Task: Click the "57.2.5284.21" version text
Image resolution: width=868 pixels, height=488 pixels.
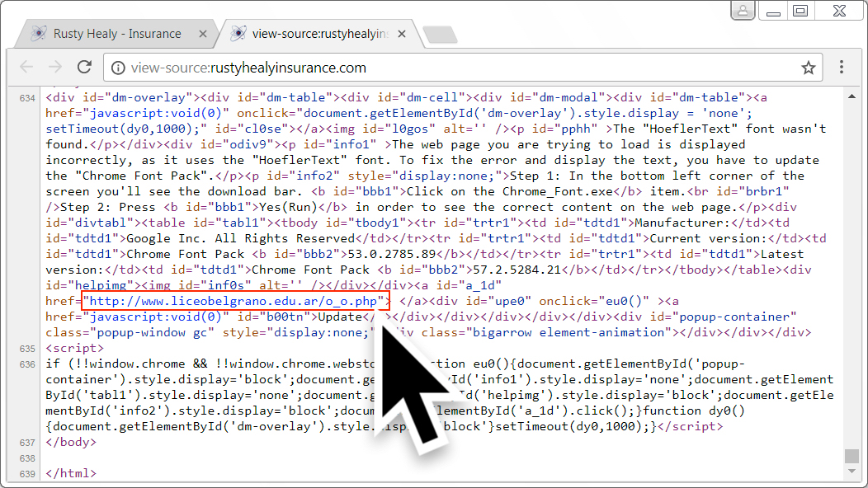Action: pos(517,270)
